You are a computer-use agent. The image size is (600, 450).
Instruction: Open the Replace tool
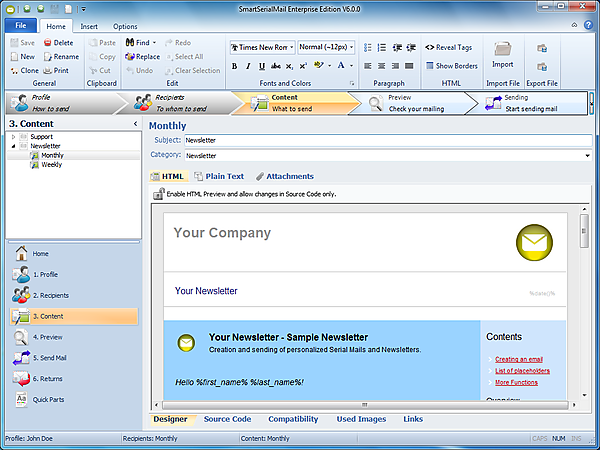142,57
